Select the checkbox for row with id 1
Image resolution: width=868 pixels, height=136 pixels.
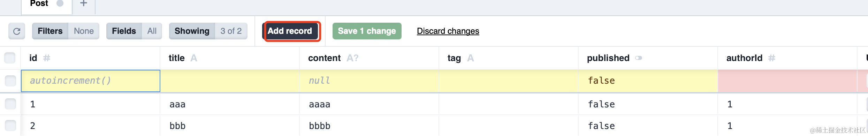10,104
